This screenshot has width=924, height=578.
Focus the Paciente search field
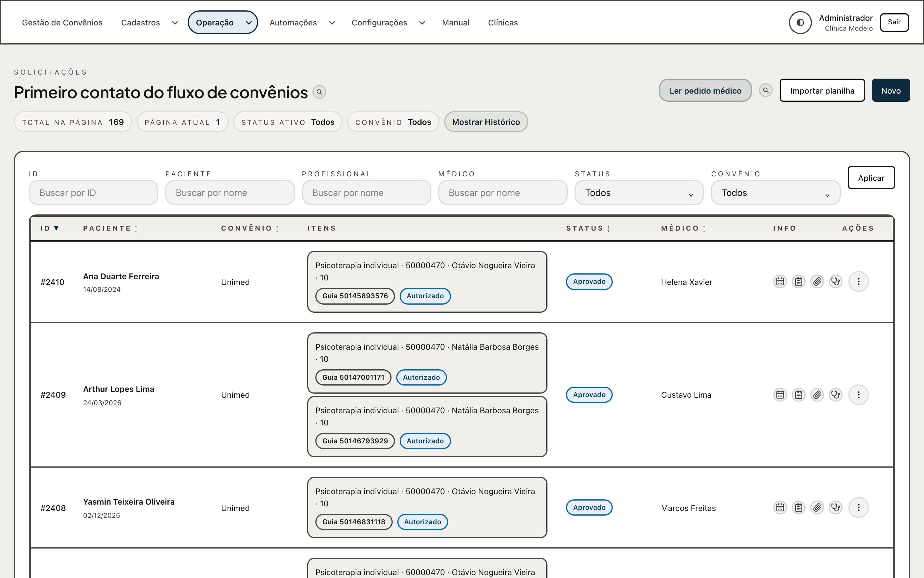[x=230, y=193]
